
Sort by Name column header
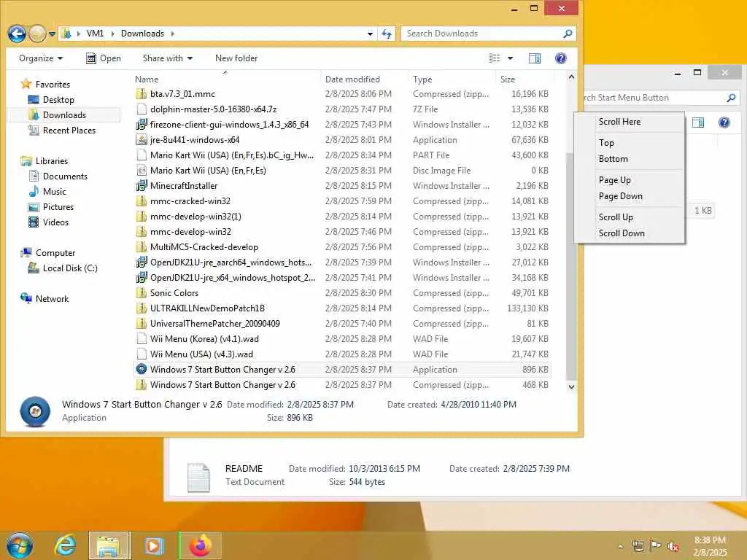(x=147, y=79)
